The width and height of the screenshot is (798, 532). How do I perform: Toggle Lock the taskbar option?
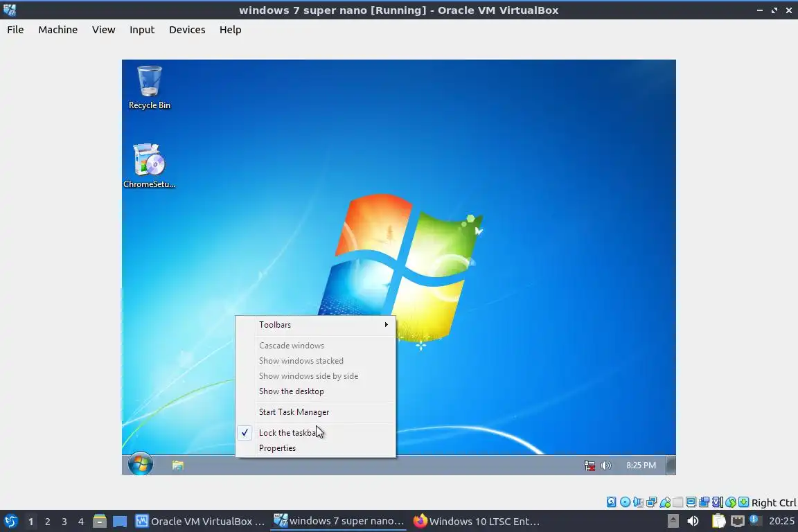(316, 433)
